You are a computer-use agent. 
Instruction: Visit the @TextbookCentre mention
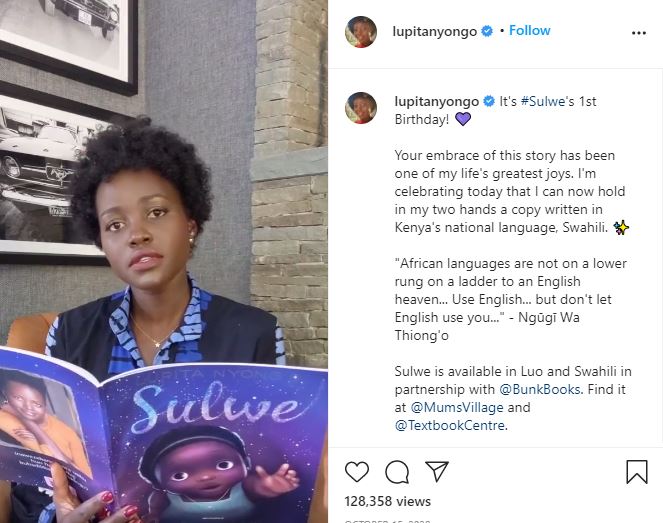point(449,425)
